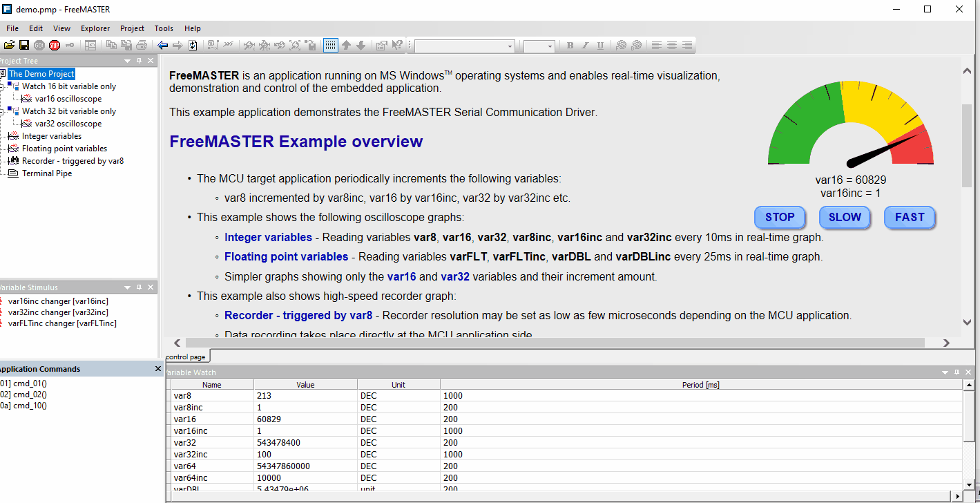Activate context help with the help arrow icon
Screen dimensions: 980x503
point(396,44)
